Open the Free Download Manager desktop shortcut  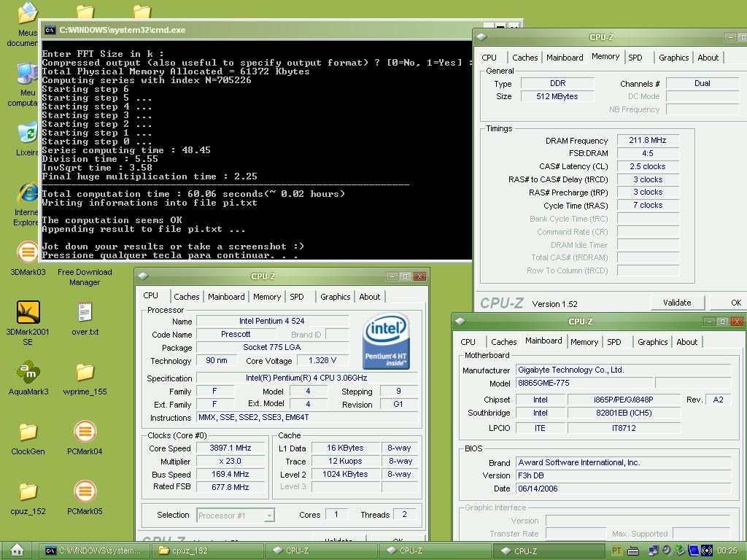[x=85, y=277]
